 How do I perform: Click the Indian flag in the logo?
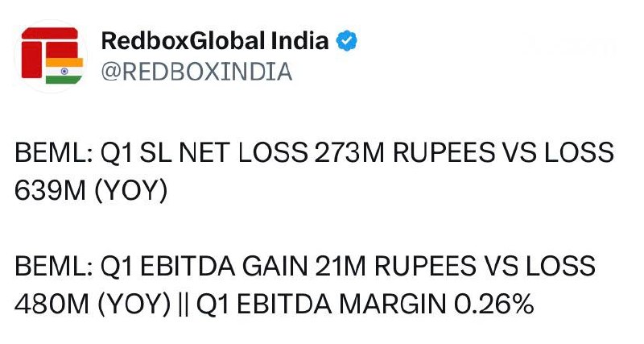[x=64, y=71]
